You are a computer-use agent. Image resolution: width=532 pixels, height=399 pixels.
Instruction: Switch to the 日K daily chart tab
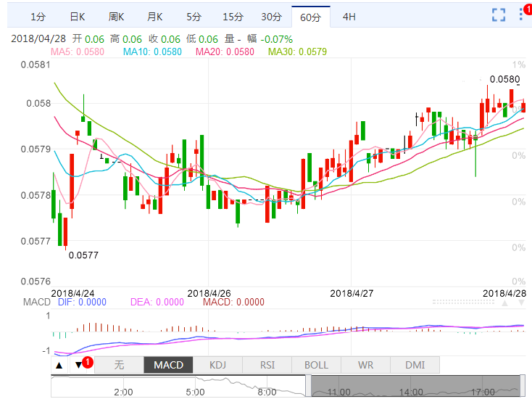coord(77,17)
